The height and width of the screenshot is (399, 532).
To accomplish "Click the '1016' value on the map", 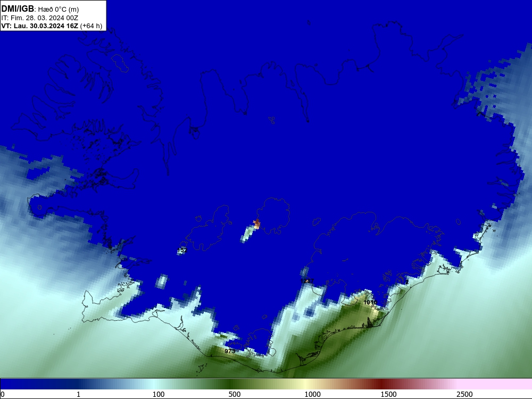I will pyautogui.click(x=370, y=302).
